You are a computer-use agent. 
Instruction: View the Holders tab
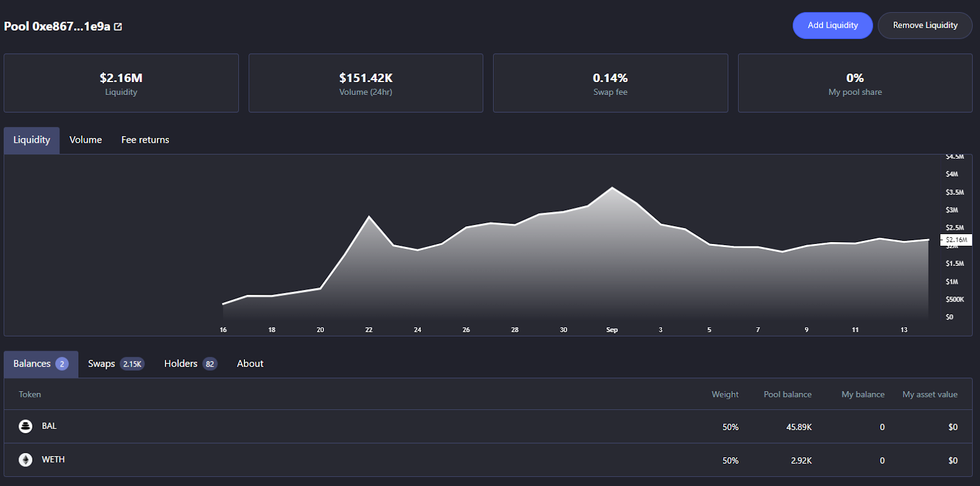(190, 364)
